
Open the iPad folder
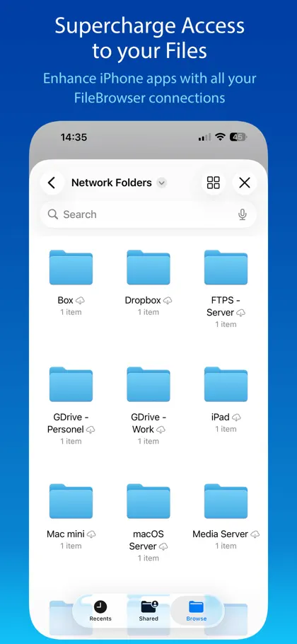(226, 384)
